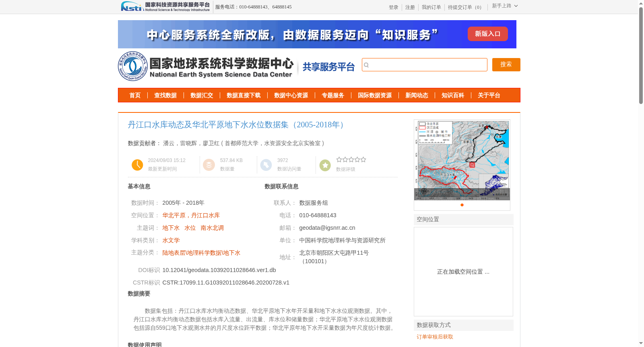Click the 华北平原，丹江口水库 location link
The height and width of the screenshot is (347, 644).
click(x=191, y=216)
